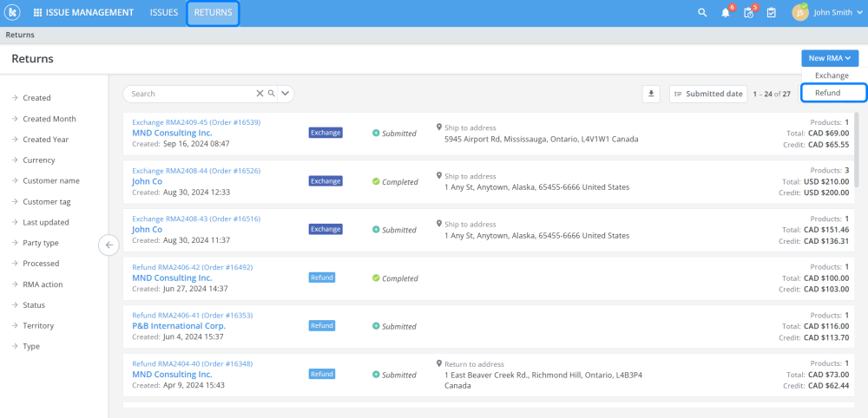
Task: Click the search field's magnifier icon
Action: 271,94
